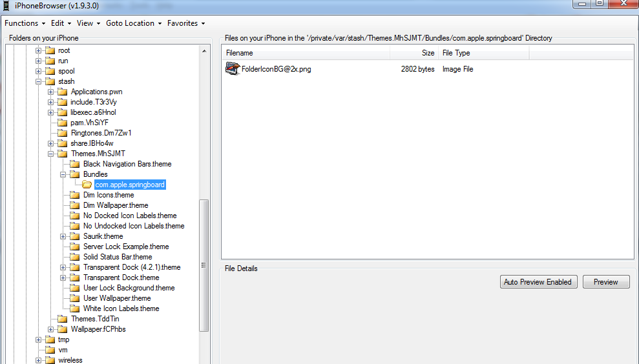This screenshot has height=364, width=639.
Task: Click the vm folder icon
Action: 50,350
